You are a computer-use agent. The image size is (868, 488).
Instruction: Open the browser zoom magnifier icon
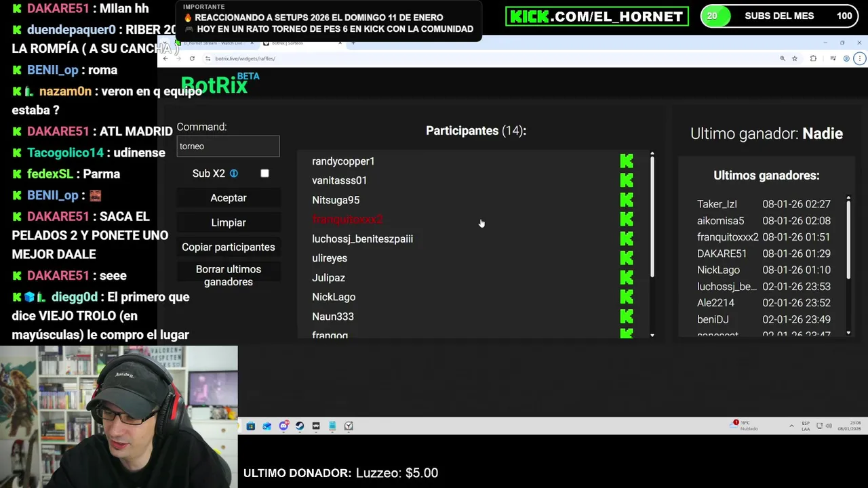pos(783,58)
